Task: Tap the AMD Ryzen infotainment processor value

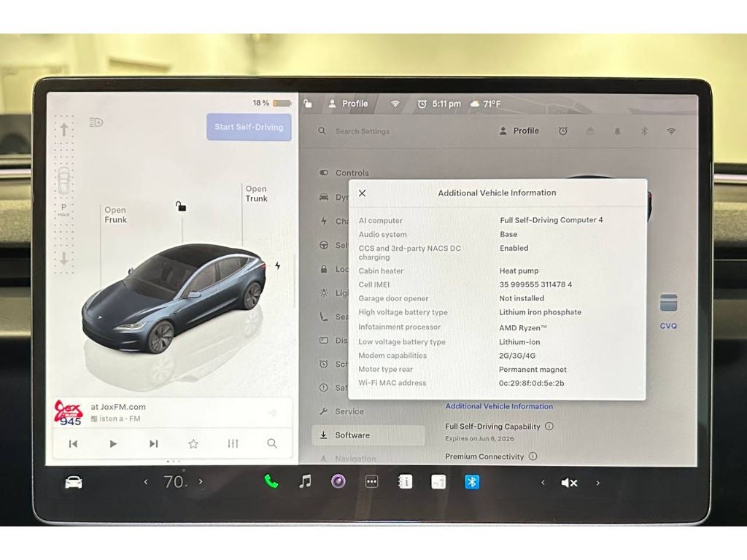Action: tap(522, 327)
